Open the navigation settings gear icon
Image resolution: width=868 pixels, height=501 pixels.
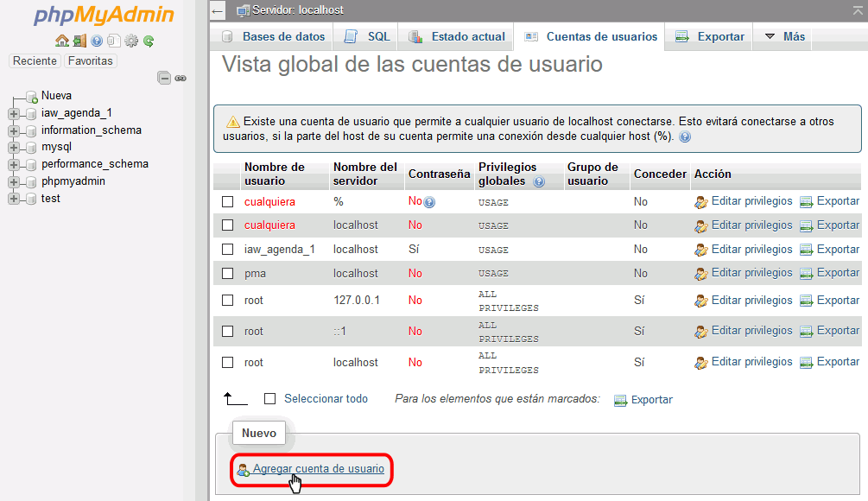click(131, 41)
